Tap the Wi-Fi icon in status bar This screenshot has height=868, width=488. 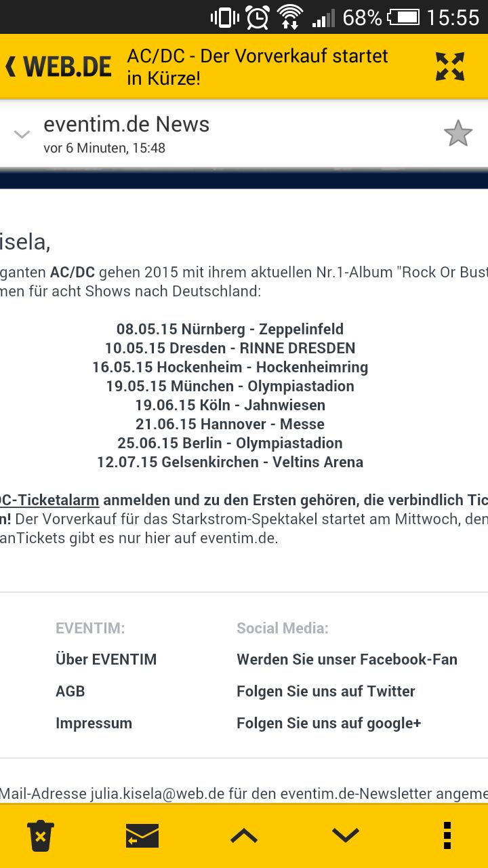(290, 17)
